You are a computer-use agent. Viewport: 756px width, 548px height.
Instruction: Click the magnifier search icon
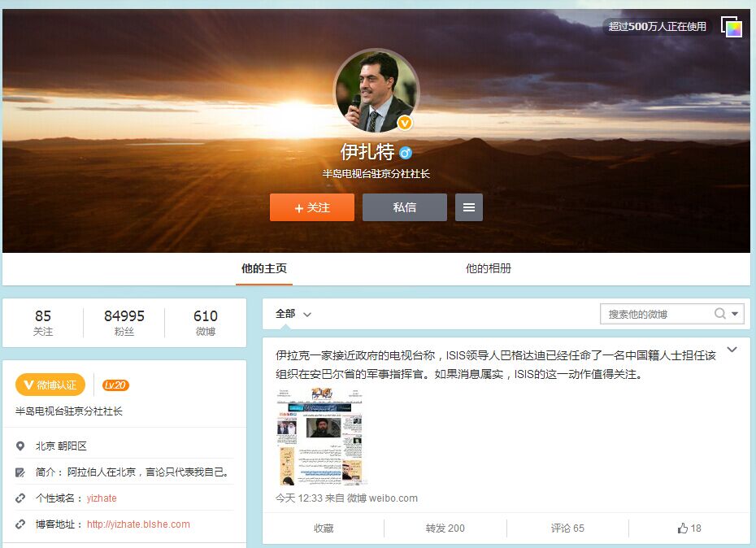pos(719,314)
